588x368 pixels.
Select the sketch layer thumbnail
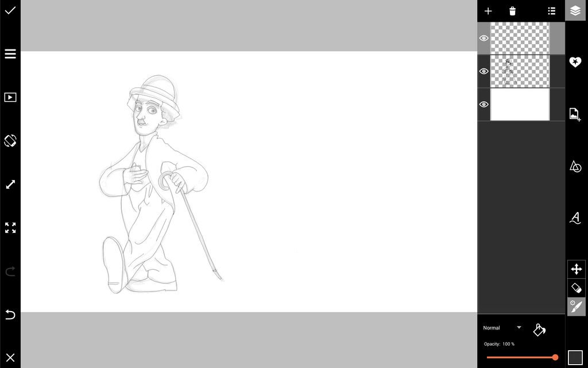click(520, 71)
